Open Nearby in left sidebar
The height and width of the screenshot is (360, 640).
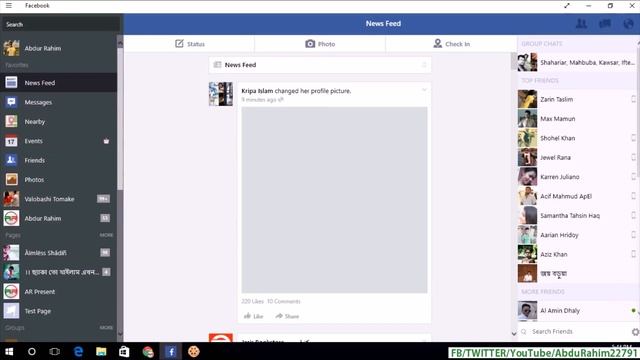[x=58, y=122]
